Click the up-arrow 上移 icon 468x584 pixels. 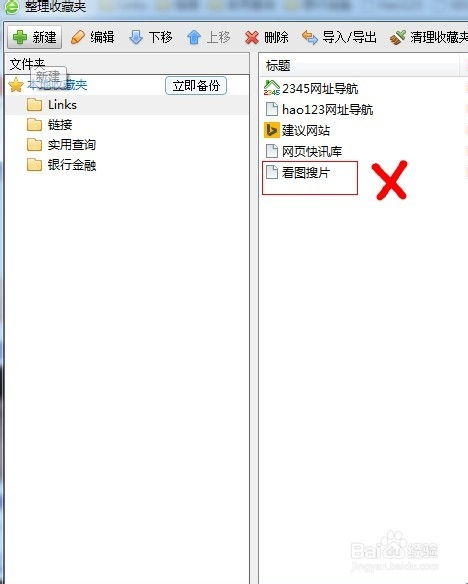(x=194, y=37)
